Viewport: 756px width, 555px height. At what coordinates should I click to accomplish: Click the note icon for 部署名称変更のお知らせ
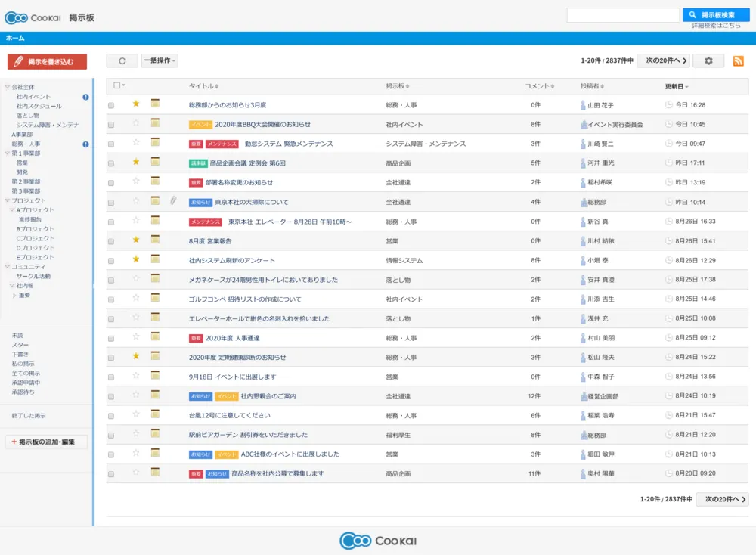coord(155,181)
